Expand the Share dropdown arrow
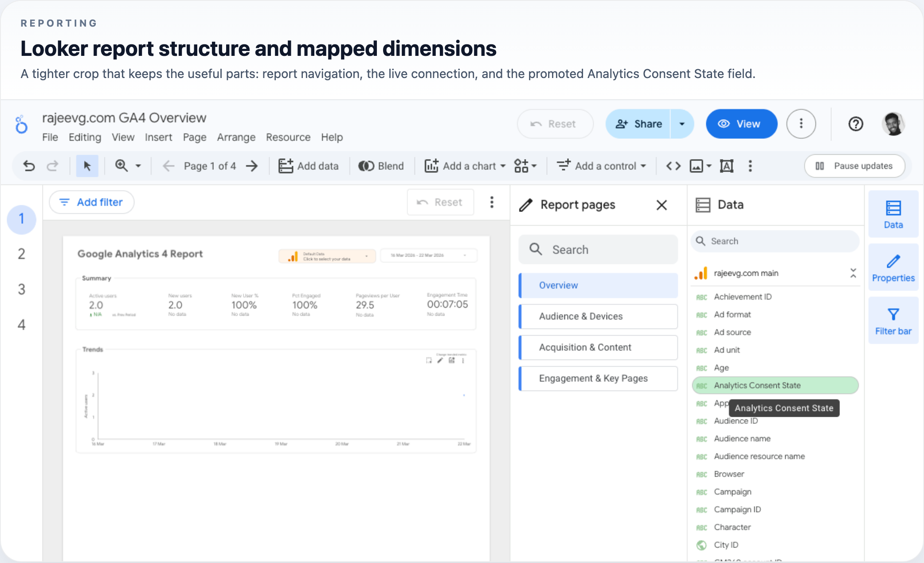Screen dimensions: 924x563 682,124
